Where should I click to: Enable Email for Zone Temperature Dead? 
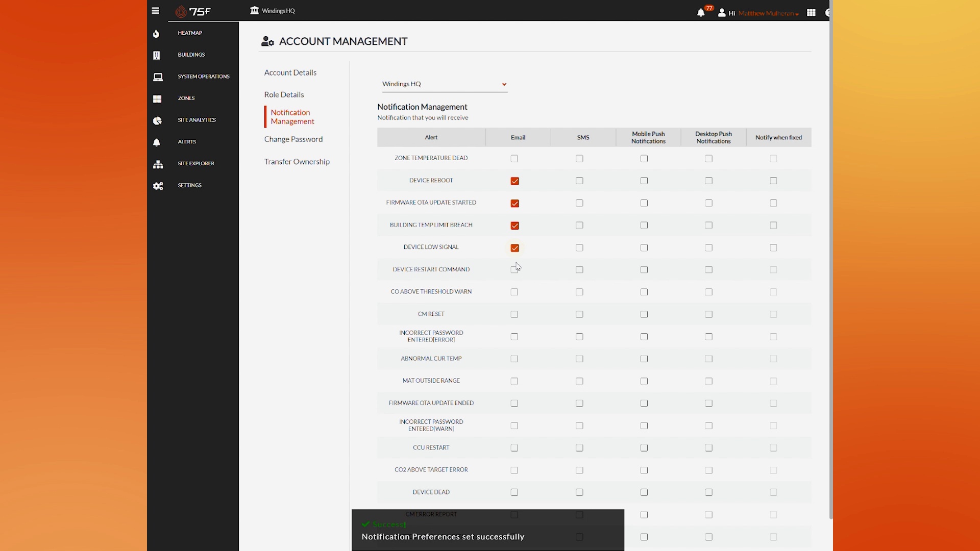(x=514, y=159)
